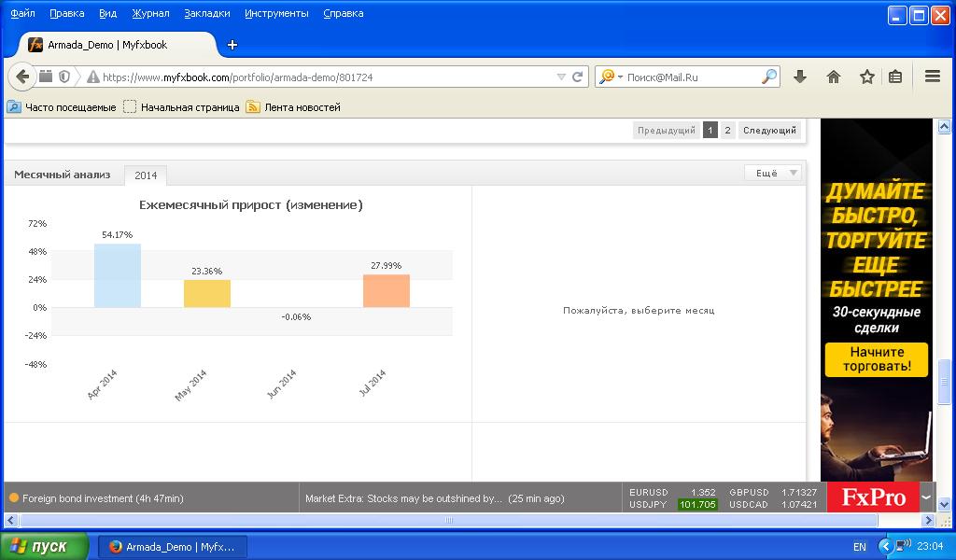Click the -0.06% Jun 2014 value label

pyautogui.click(x=296, y=316)
